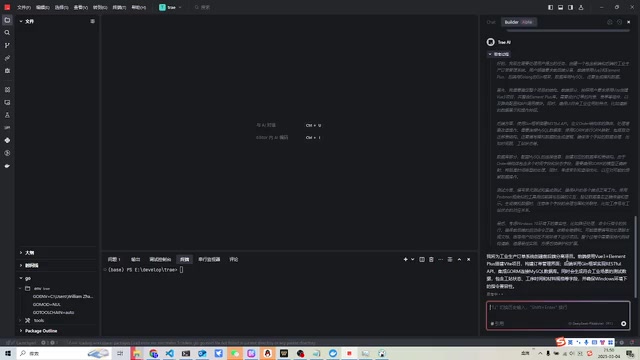The width and height of the screenshot is (640, 360).
Task: Toggle the AI side panel layout icon in the title bar
Action: pos(571,7)
